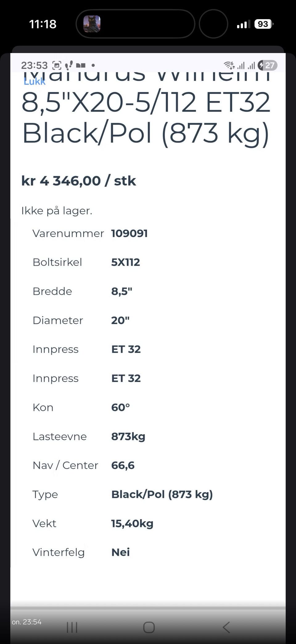Tap the 93 battery indicator icon

[264, 24]
